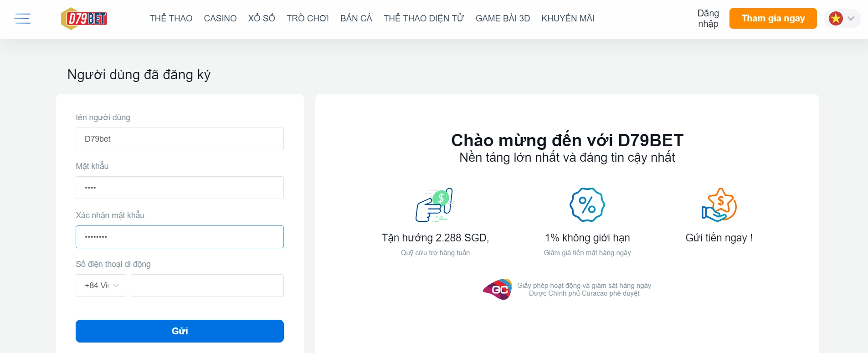The height and width of the screenshot is (353, 868).
Task: Click the GC Curacao license logo
Action: coord(498,289)
